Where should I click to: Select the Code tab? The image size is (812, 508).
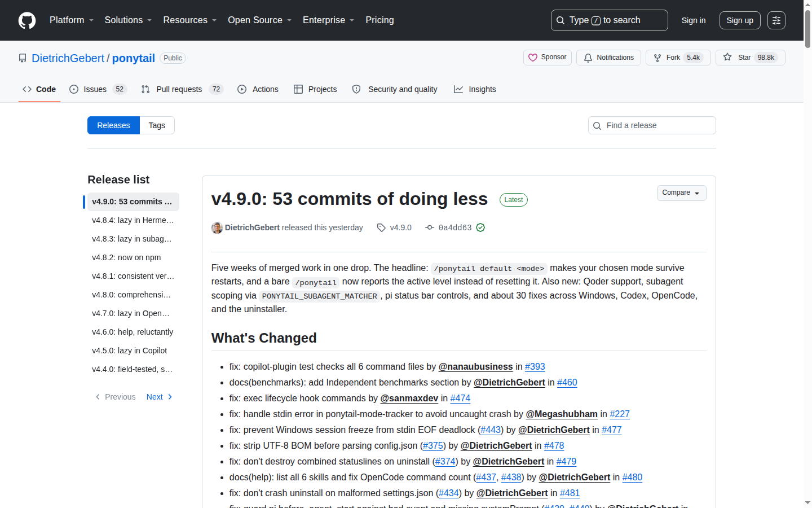(39, 89)
